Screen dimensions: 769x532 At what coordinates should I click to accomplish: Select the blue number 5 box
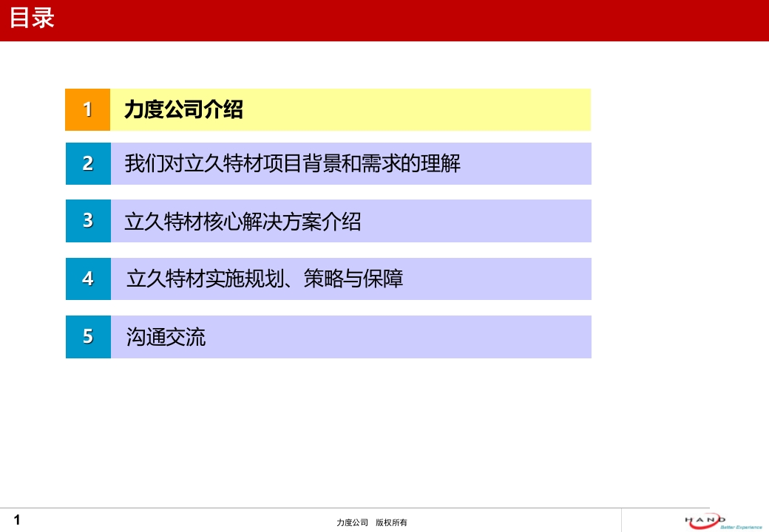coord(88,337)
